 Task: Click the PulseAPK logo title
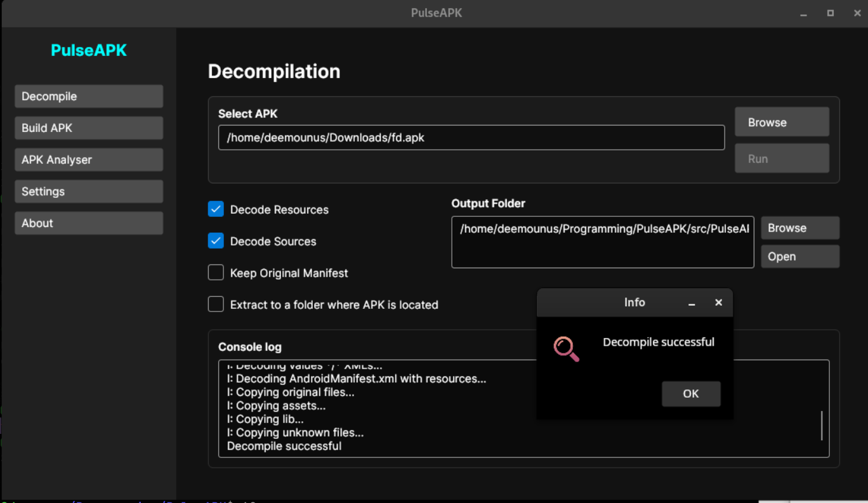tap(89, 51)
